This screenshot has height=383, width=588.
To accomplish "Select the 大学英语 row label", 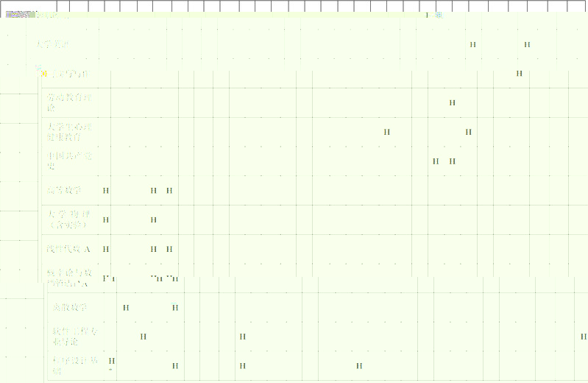I will [x=53, y=45].
